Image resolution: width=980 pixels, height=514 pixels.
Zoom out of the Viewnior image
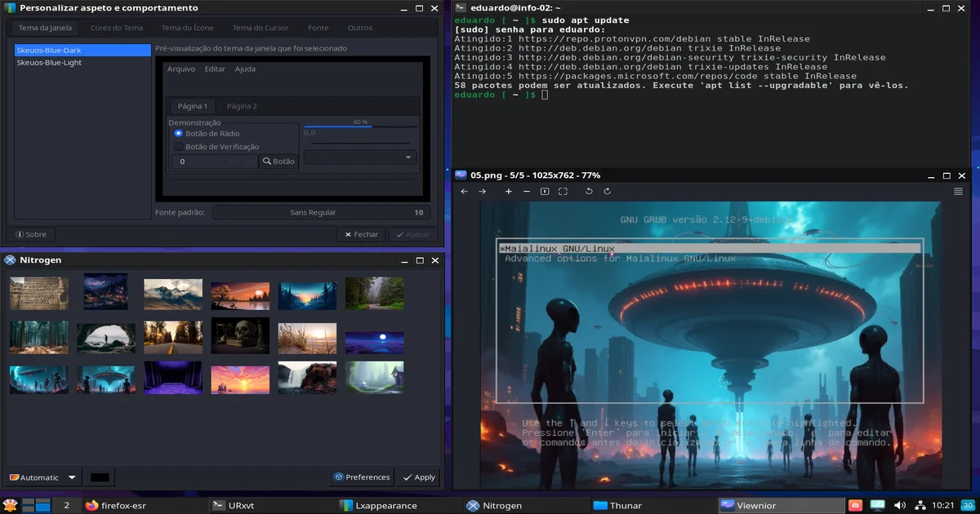527,191
